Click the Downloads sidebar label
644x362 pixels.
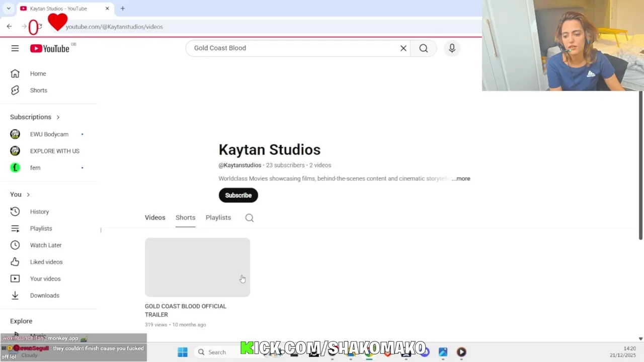pyautogui.click(x=45, y=296)
